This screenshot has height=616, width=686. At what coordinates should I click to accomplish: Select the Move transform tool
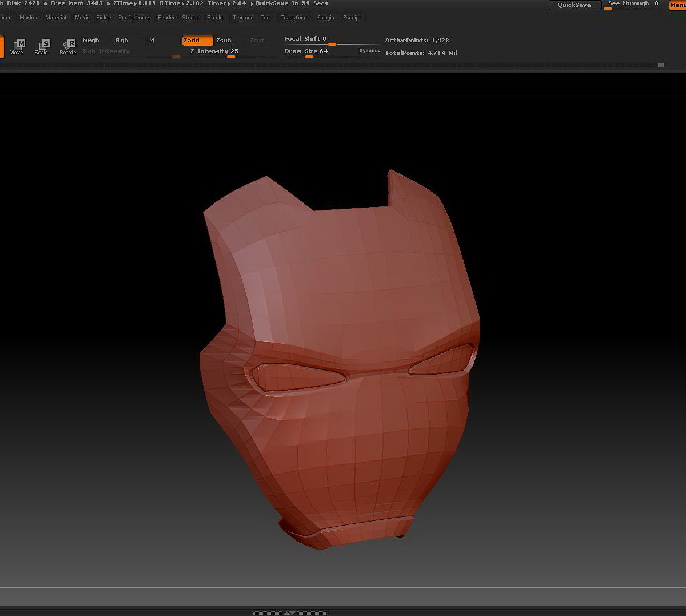pos(17,46)
